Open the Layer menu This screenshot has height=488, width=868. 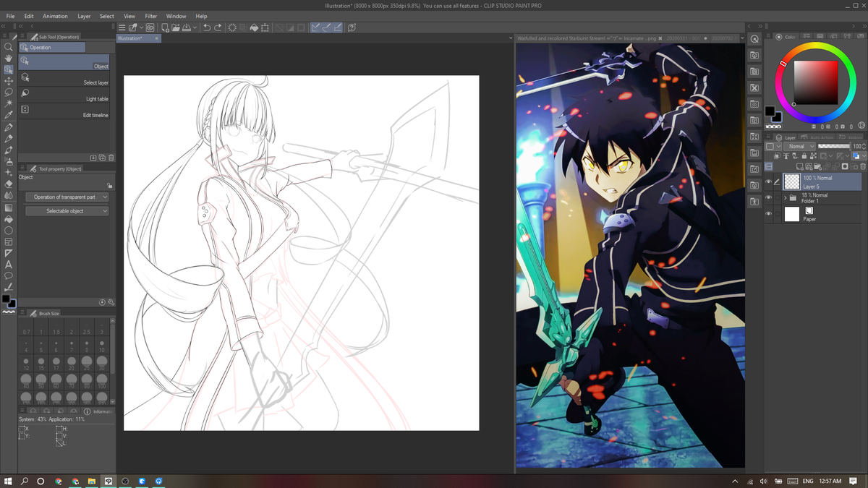point(84,16)
